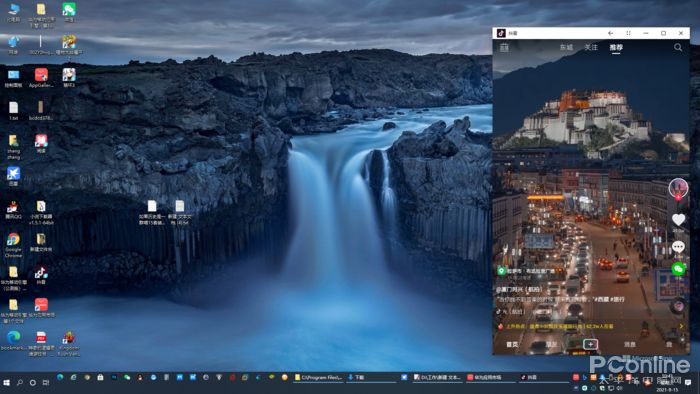Open the location tag on the video

(x=526, y=271)
